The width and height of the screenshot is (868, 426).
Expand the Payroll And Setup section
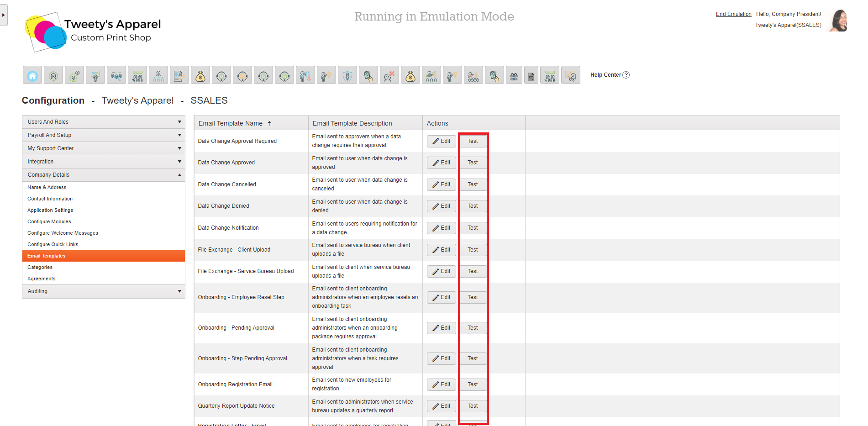coord(104,135)
